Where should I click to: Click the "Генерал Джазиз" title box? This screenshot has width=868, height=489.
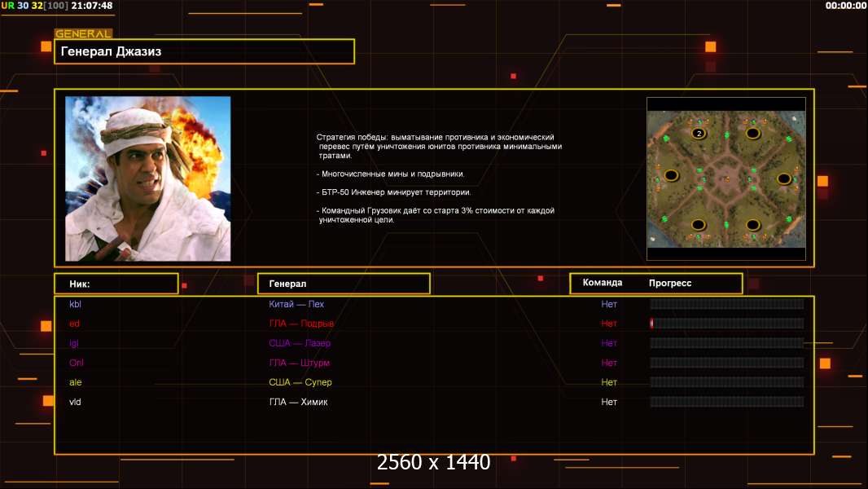point(204,51)
